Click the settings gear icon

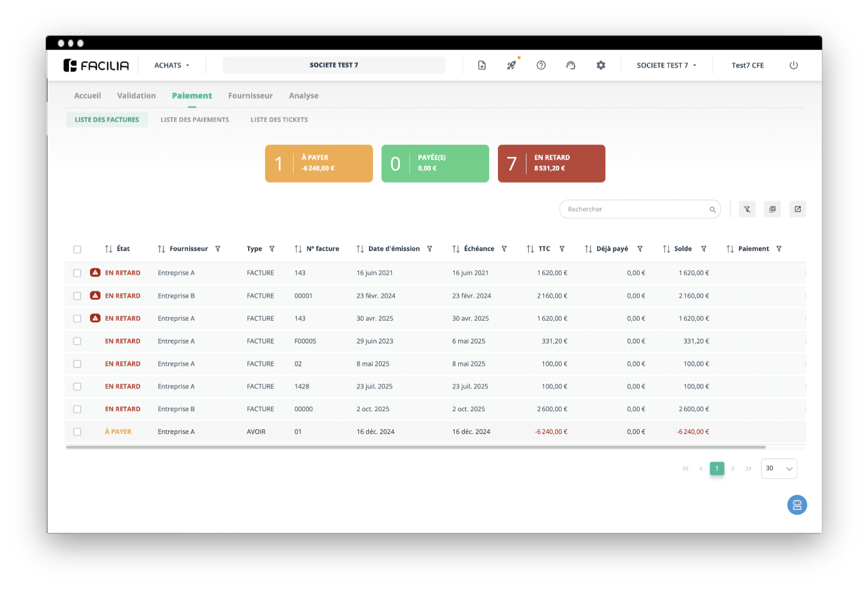601,65
